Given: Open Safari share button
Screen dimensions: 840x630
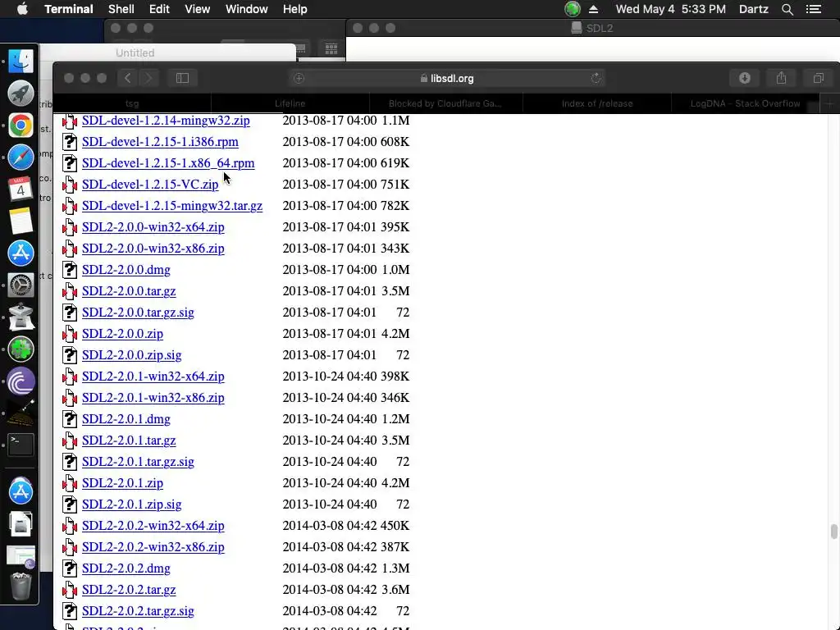Looking at the screenshot, I should coord(781,78).
